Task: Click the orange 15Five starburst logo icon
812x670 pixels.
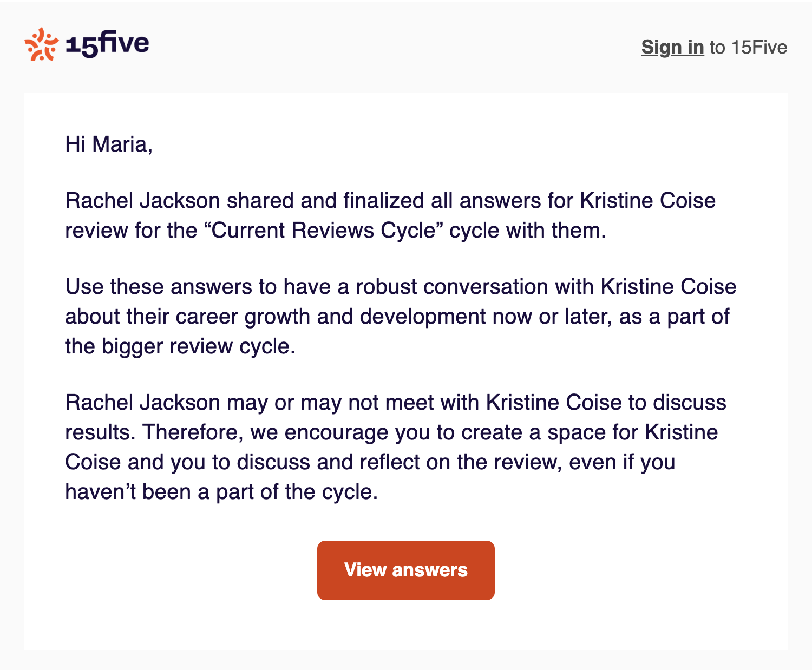Action: tap(41, 44)
